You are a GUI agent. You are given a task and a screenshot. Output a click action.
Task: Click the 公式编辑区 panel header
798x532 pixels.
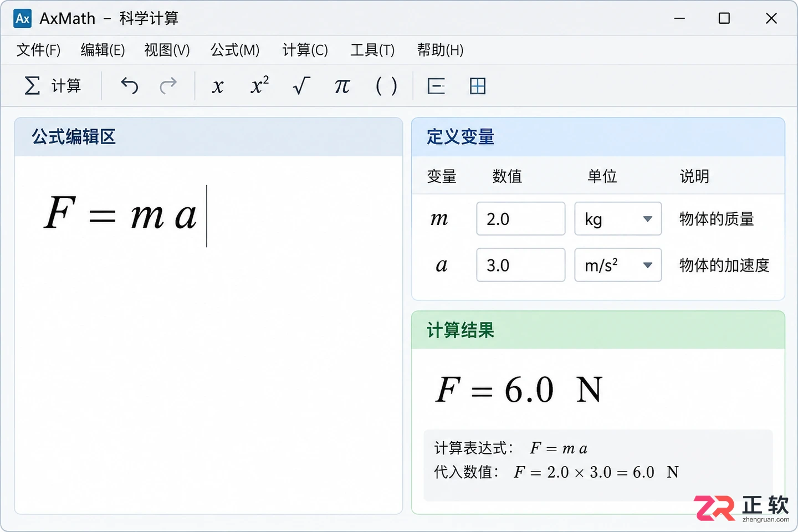[208, 137]
